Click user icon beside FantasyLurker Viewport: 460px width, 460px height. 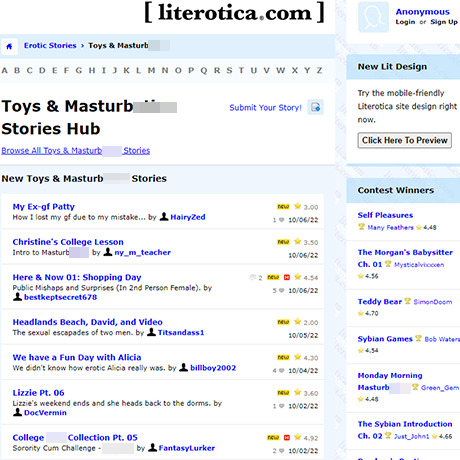[x=152, y=448]
